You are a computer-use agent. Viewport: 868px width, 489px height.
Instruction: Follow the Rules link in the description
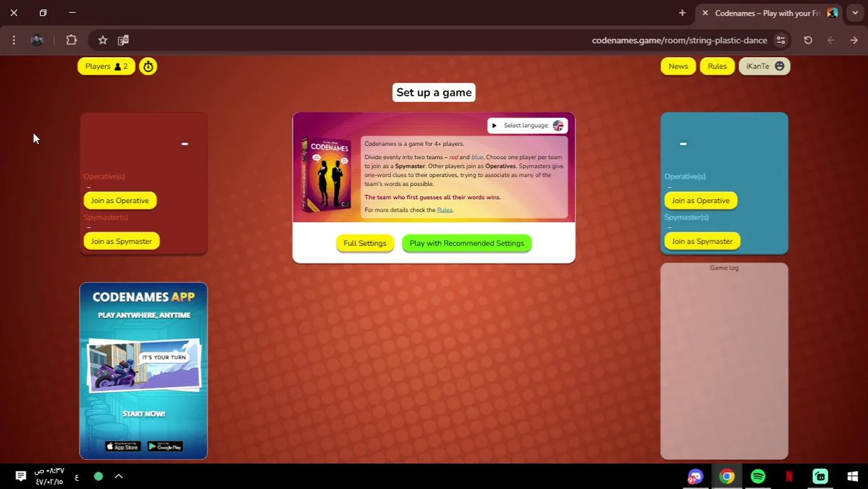tap(444, 210)
